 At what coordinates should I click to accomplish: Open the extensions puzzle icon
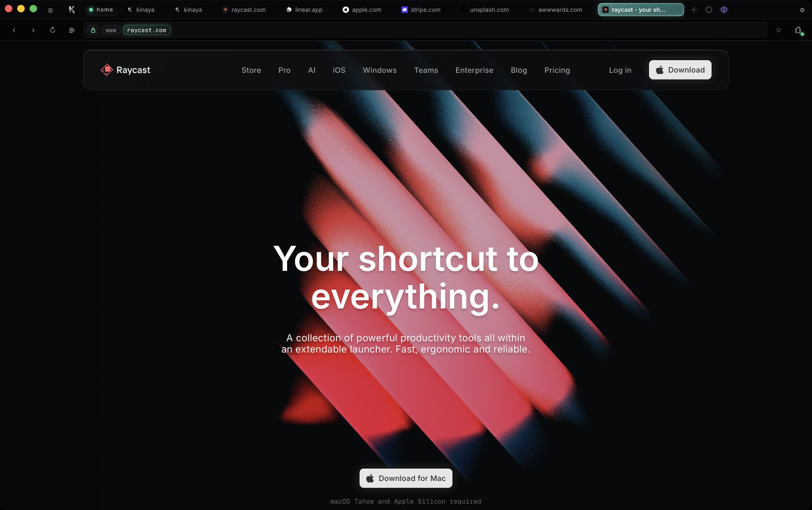(798, 30)
